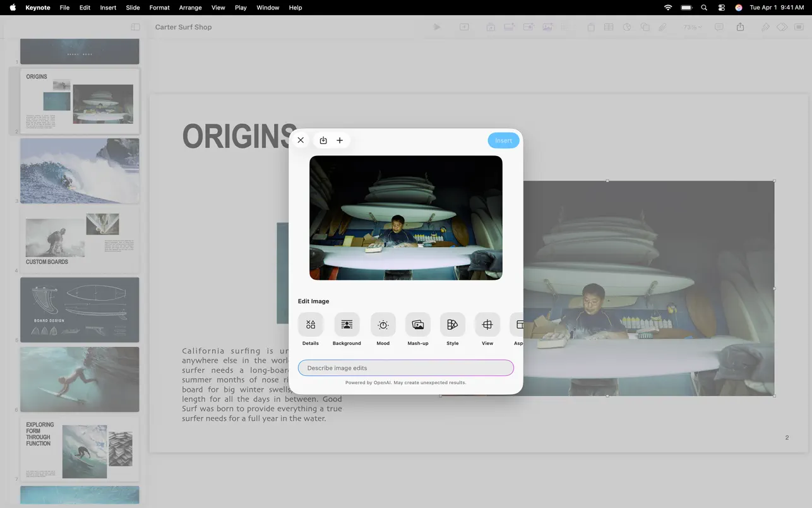The image size is (812, 508).
Task: Open the Format menu
Action: 159,8
